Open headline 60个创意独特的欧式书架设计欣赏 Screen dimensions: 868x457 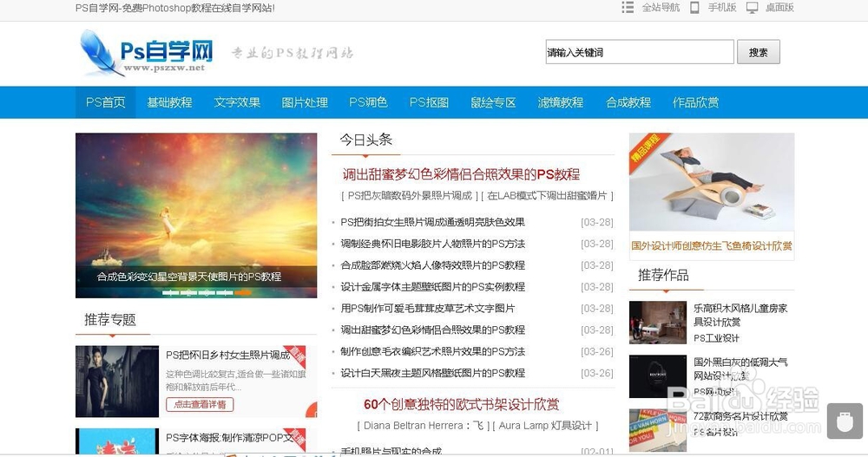461,404
